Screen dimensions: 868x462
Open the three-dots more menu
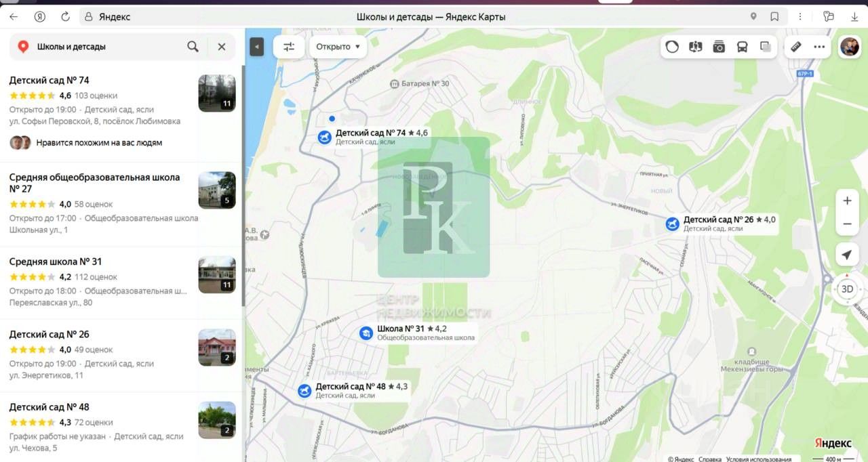coord(819,47)
